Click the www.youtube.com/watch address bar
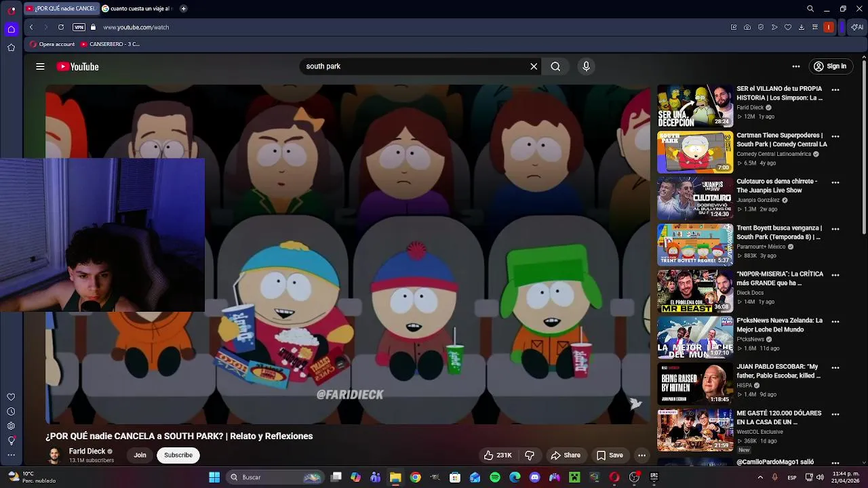Viewport: 868px width, 488px height. pos(136,27)
